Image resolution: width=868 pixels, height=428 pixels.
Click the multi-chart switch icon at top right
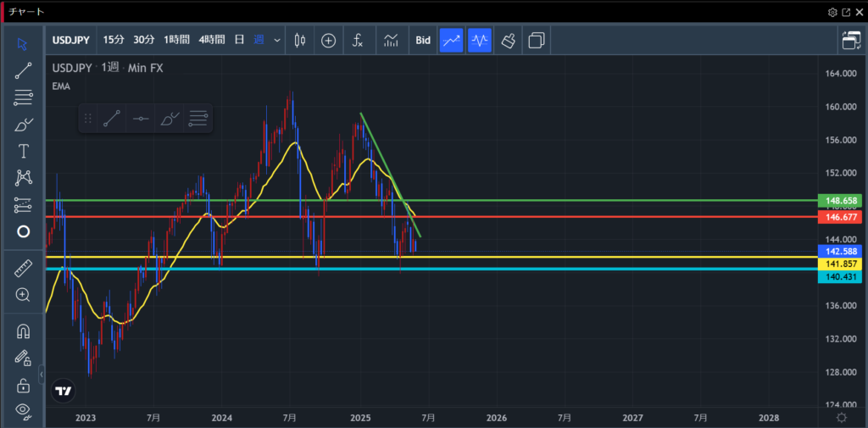pyautogui.click(x=851, y=41)
